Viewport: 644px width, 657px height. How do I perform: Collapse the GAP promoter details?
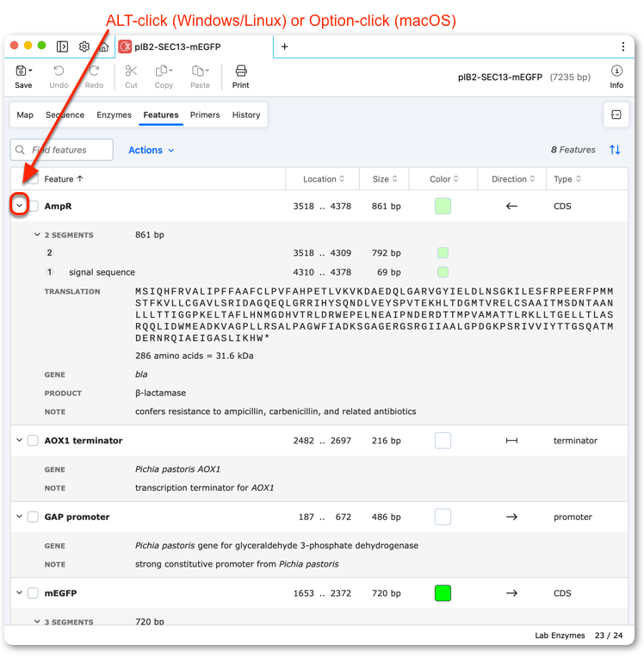pyautogui.click(x=19, y=517)
